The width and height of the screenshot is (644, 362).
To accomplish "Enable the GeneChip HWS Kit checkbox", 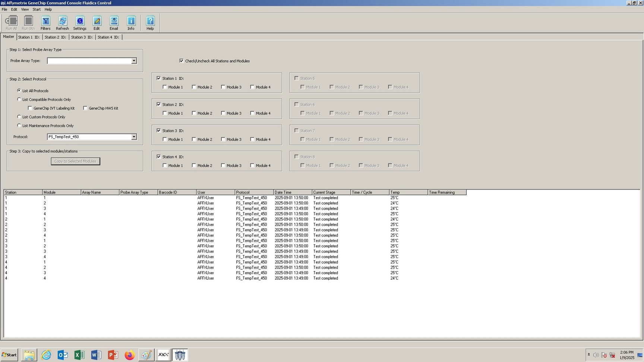I will click(x=85, y=108).
